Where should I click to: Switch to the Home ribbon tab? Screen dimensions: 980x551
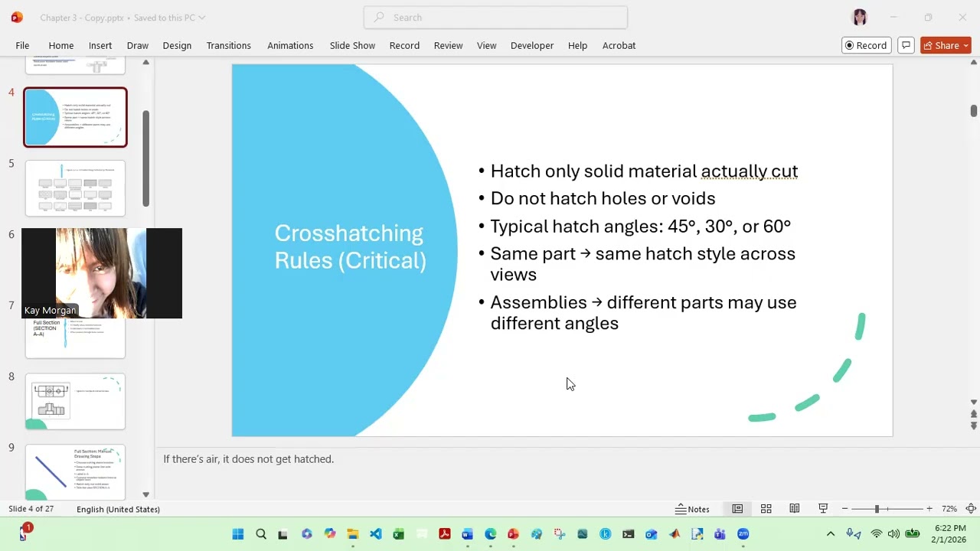(61, 45)
